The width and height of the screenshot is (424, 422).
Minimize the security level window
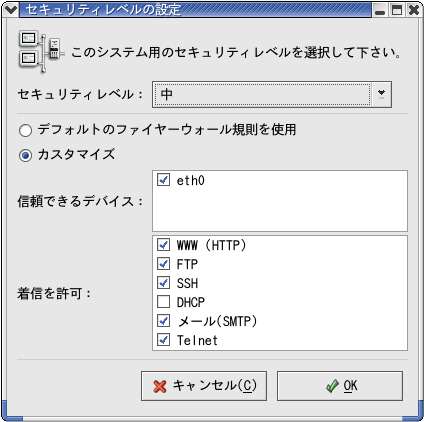point(380,10)
